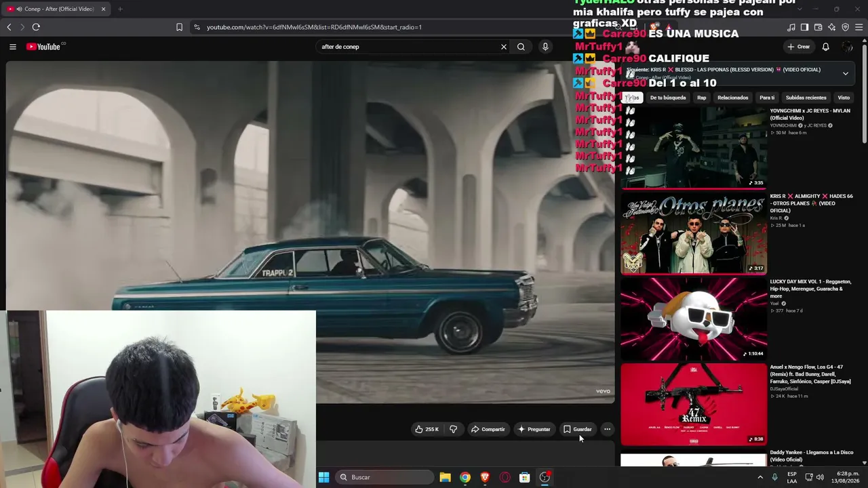
Task: Open the Leo AI sparkle icon
Action: (x=831, y=27)
